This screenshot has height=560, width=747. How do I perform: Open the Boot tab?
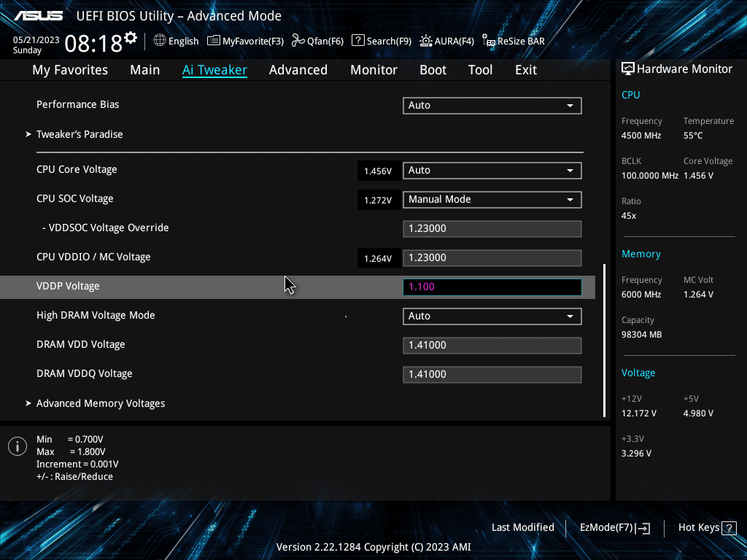click(433, 70)
